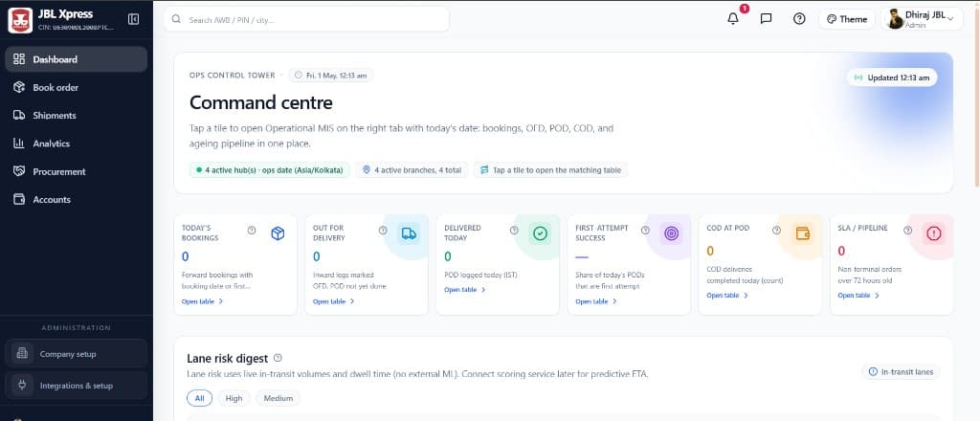Click the search magnifier icon
980x421 pixels.
pos(176,19)
